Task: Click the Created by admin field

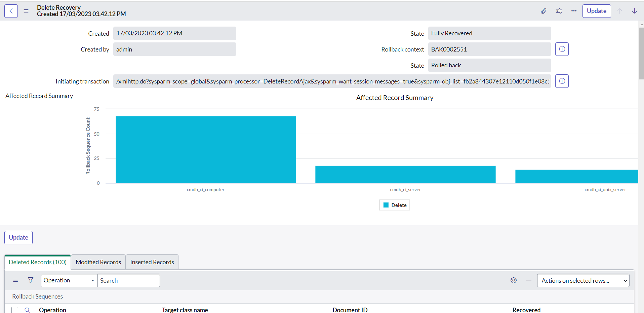Action: coord(175,49)
